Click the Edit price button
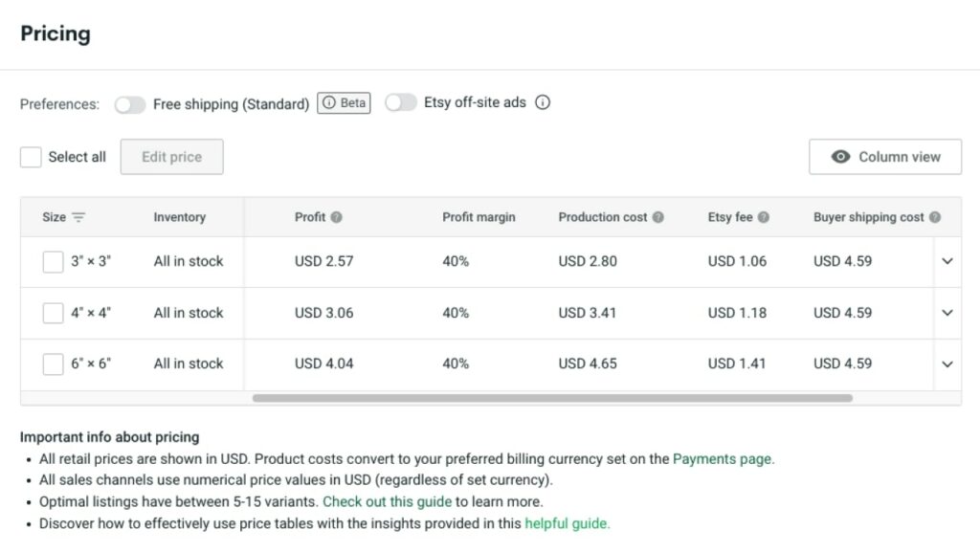This screenshot has height=551, width=980. click(171, 157)
